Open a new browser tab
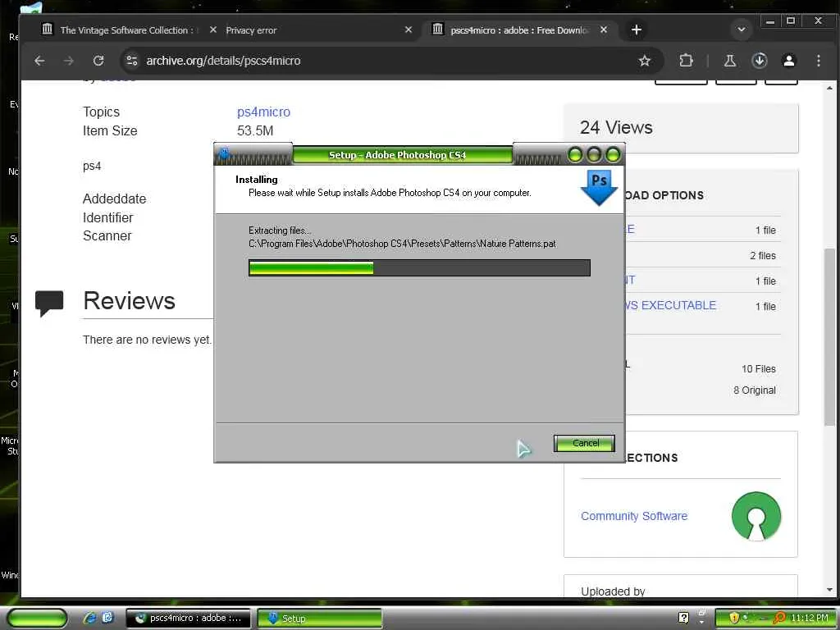The image size is (840, 630). 637,30
